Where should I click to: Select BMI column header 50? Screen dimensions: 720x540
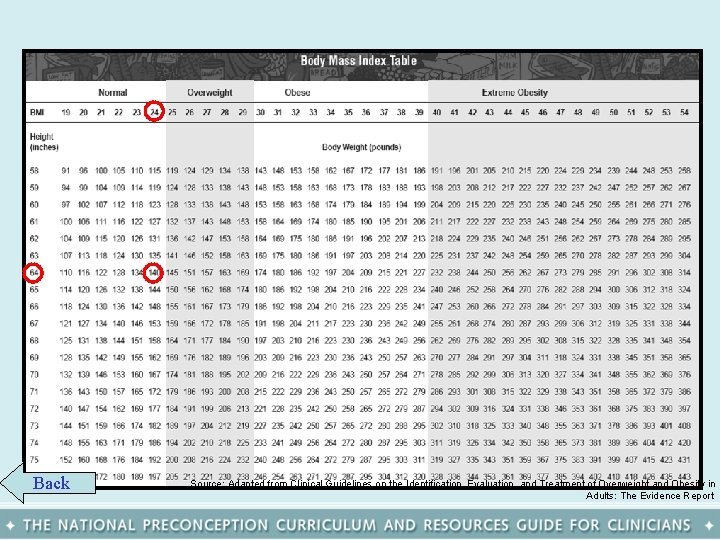[613, 112]
